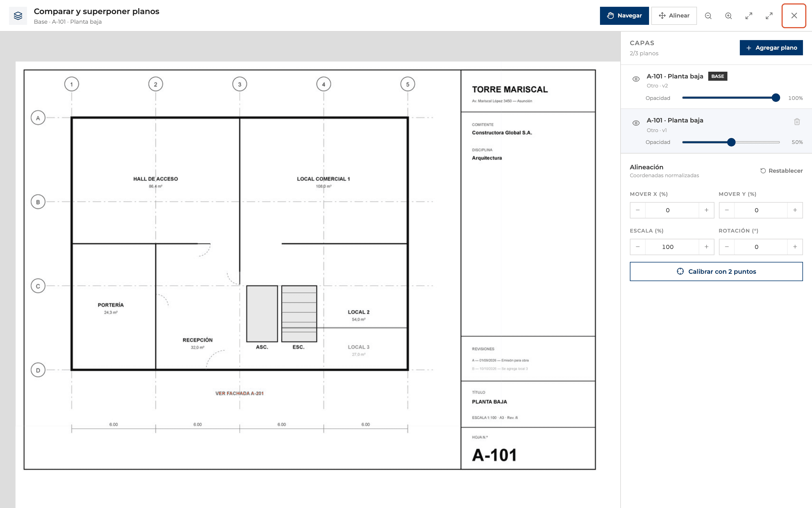
Task: Delete the v1 Planta baja layer
Action: click(797, 122)
